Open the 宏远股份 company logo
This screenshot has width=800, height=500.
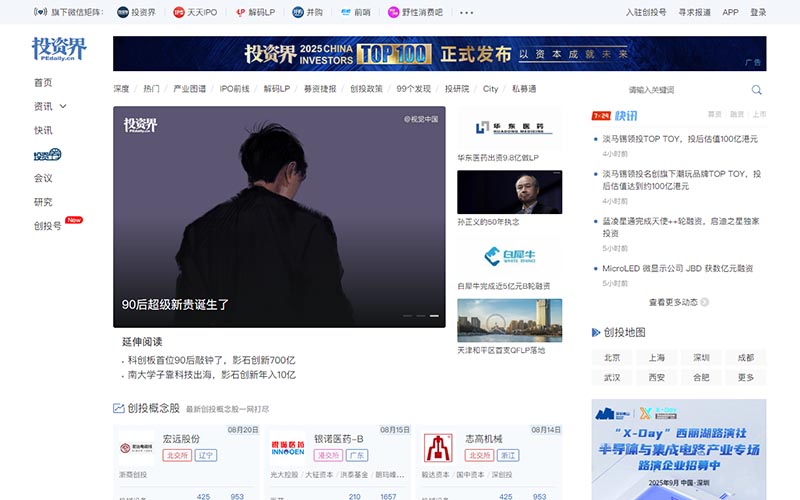point(136,448)
